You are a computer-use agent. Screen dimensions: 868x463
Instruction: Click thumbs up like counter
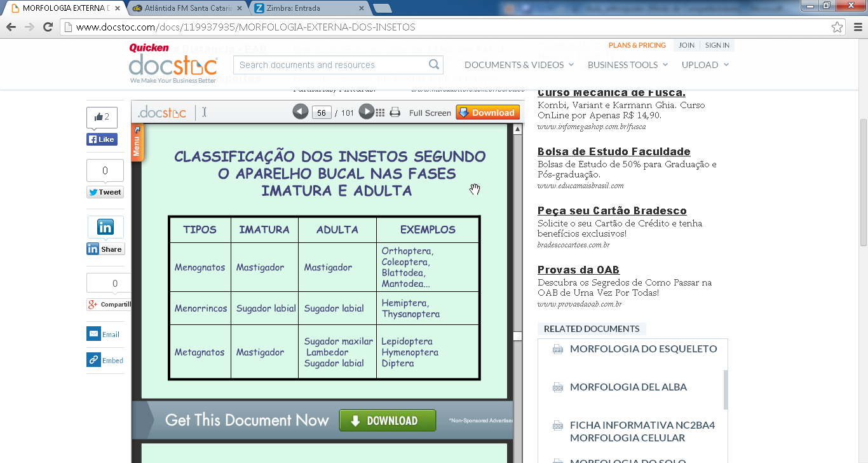(102, 117)
